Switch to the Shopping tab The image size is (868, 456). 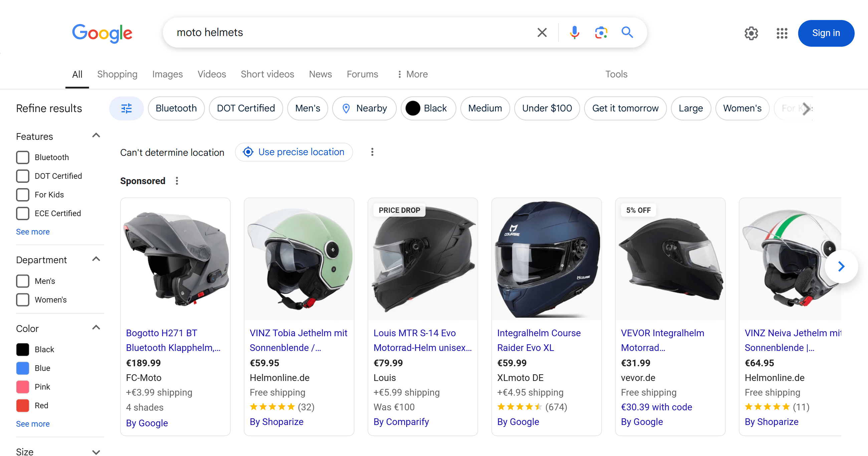(x=117, y=74)
